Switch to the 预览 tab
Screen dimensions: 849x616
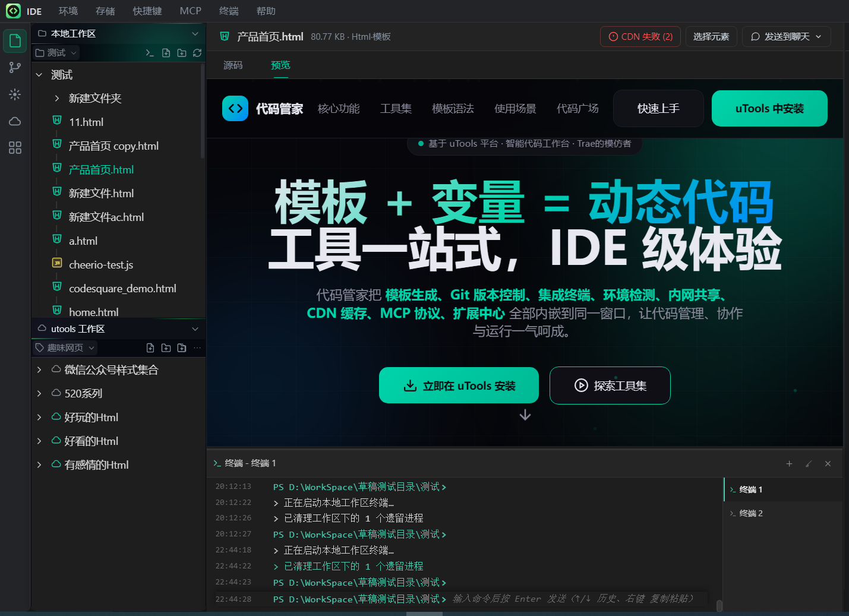click(x=280, y=65)
